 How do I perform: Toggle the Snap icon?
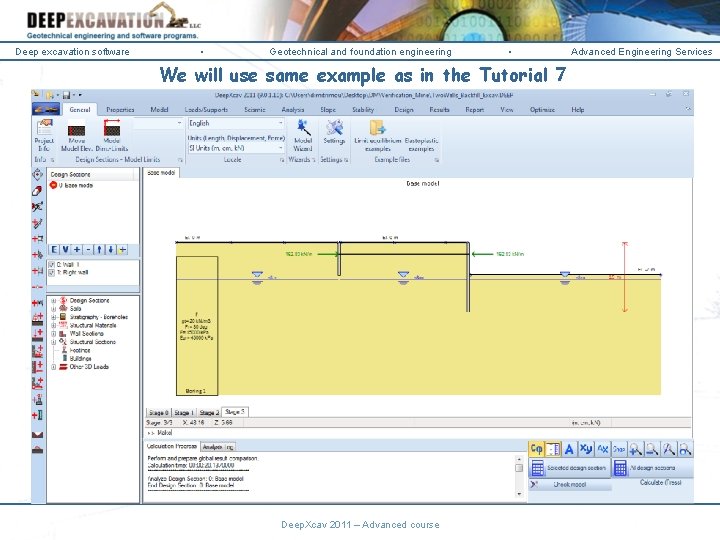click(x=619, y=449)
